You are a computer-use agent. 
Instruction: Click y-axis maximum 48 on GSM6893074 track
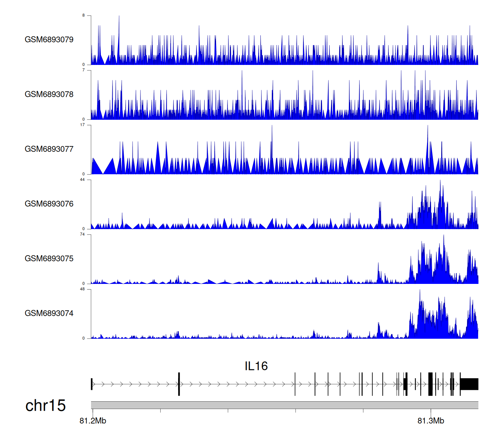pyautogui.click(x=82, y=289)
